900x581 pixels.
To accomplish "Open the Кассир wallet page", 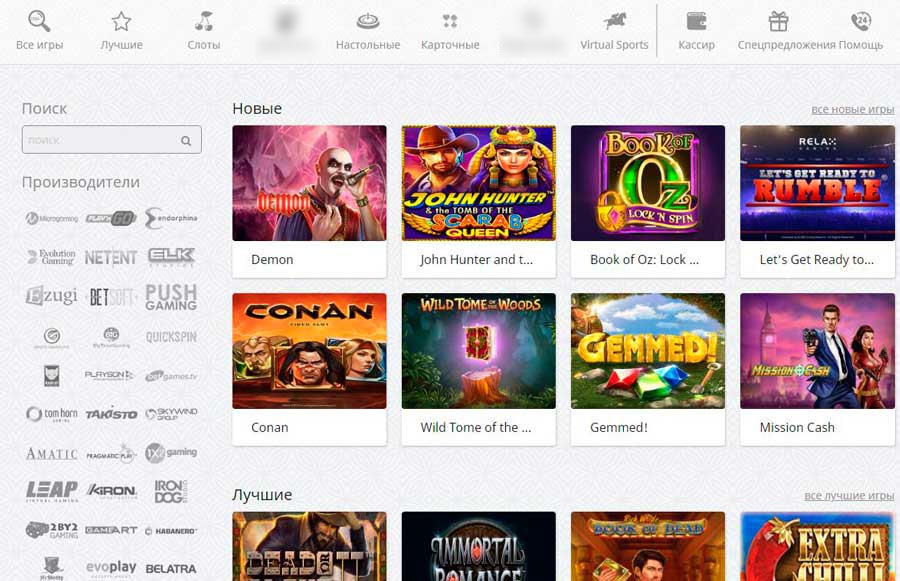I will coord(696,31).
